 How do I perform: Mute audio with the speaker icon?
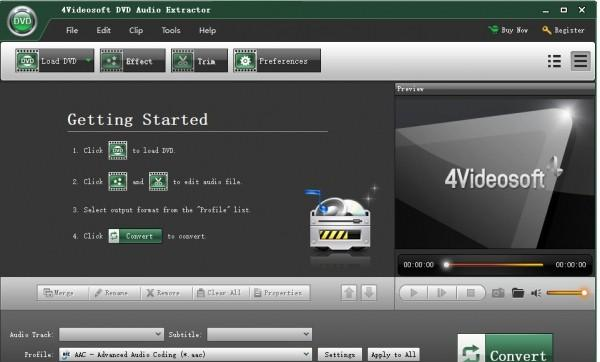coord(536,293)
